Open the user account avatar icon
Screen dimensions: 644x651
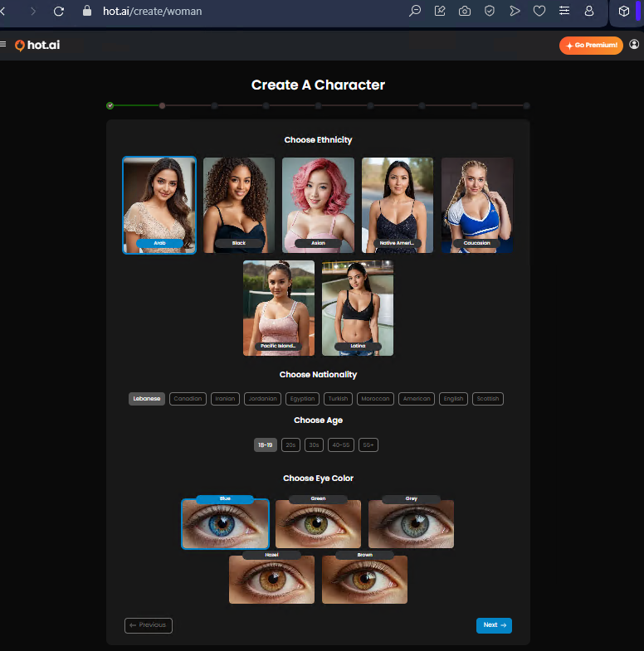coord(634,45)
